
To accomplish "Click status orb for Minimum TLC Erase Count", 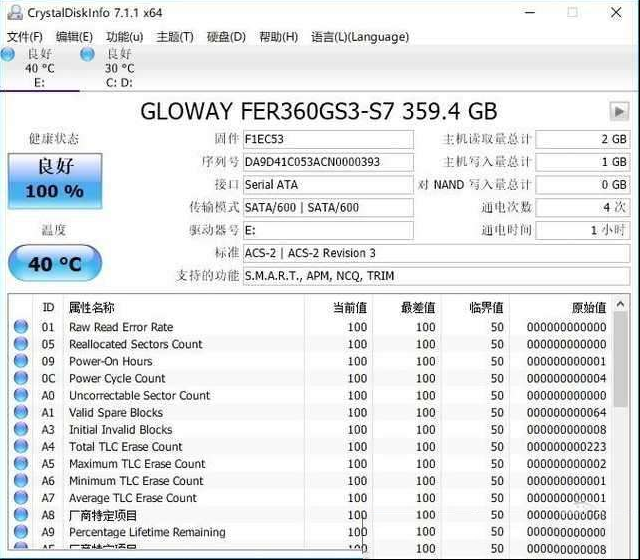I will 21,480.
